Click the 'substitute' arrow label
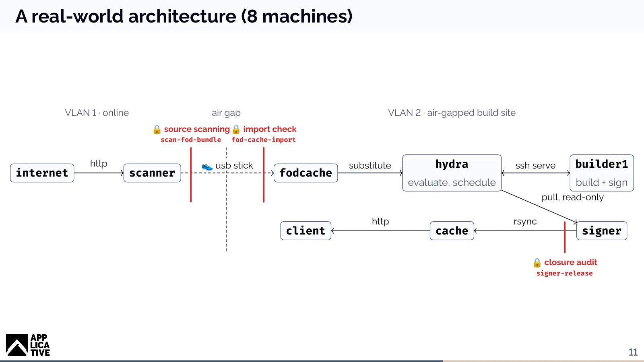 (x=370, y=165)
